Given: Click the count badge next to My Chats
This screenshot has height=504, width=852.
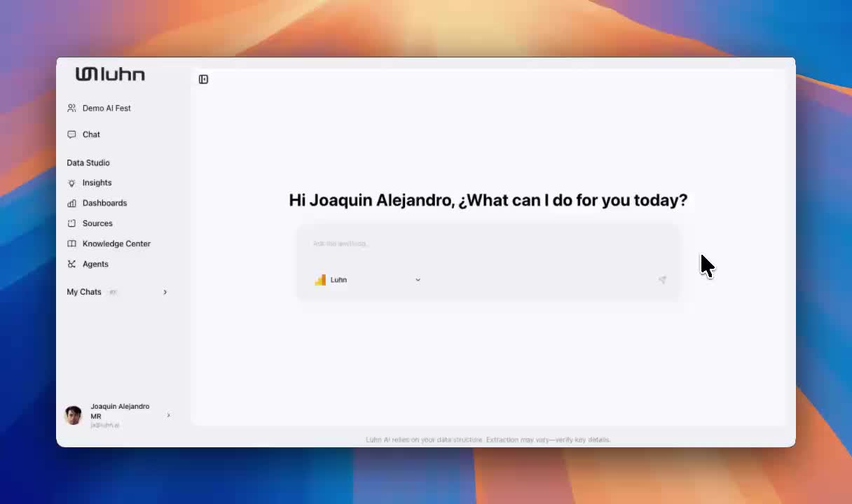Looking at the screenshot, I should pyautogui.click(x=112, y=292).
